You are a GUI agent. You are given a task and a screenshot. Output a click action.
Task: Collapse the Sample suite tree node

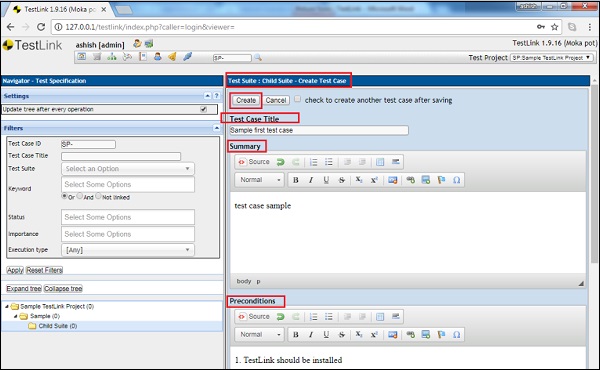16,316
